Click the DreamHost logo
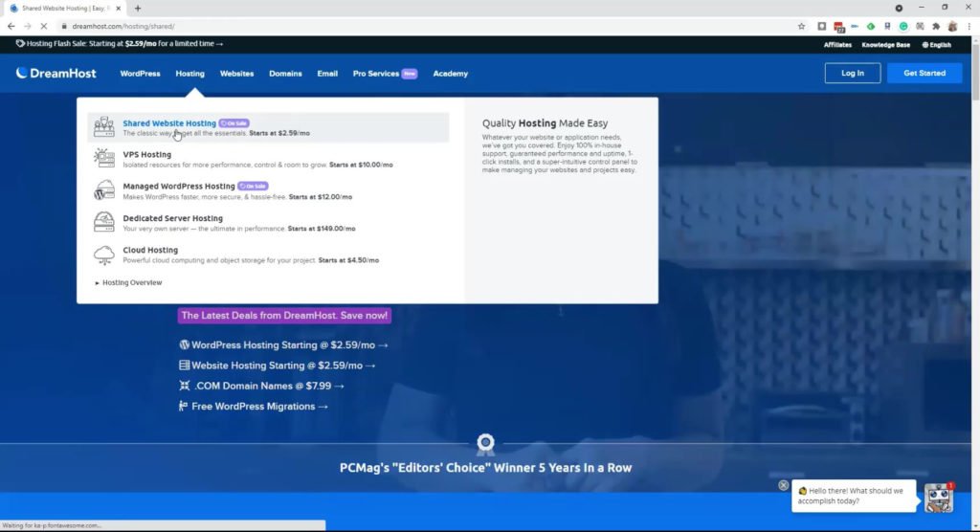The width and height of the screenshot is (980, 532). pyautogui.click(x=56, y=73)
